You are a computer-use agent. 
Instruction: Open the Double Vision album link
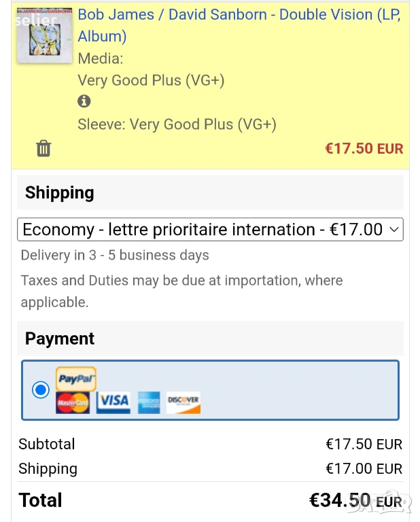point(239,15)
